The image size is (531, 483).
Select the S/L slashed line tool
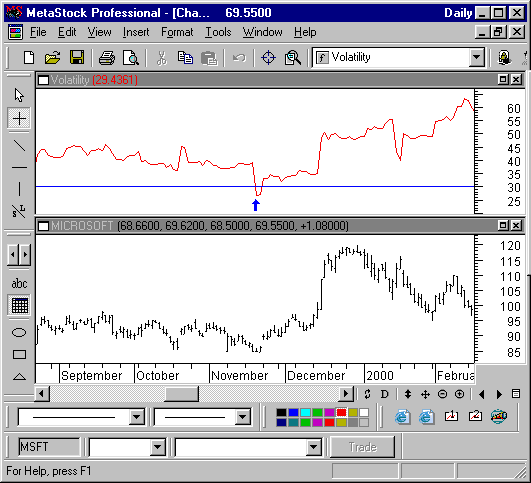pyautogui.click(x=19, y=211)
